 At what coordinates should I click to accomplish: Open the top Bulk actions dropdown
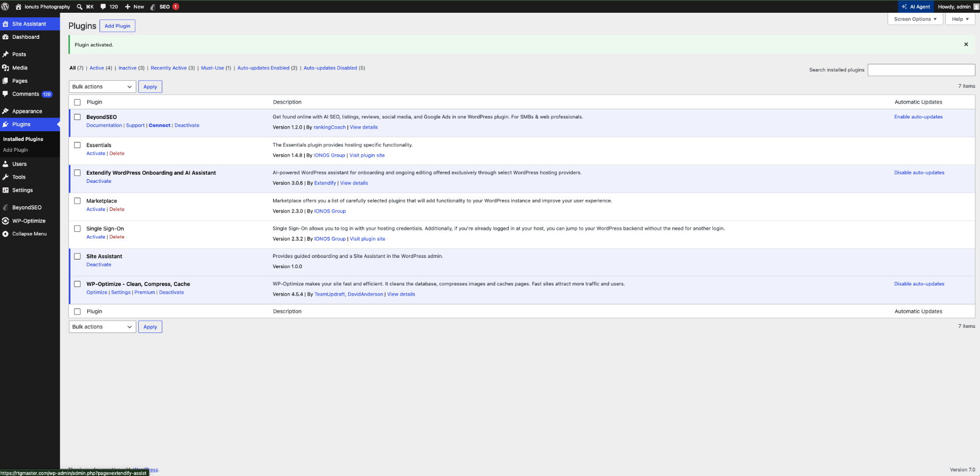tap(102, 87)
